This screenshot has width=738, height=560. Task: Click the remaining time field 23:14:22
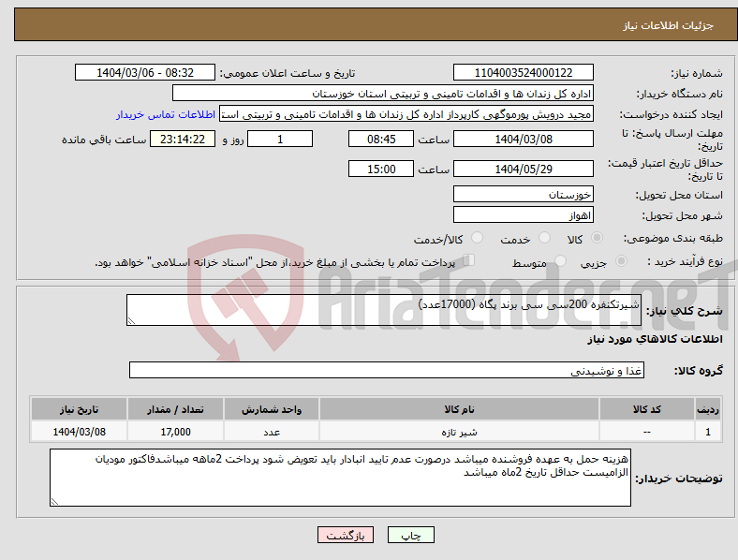(183, 139)
